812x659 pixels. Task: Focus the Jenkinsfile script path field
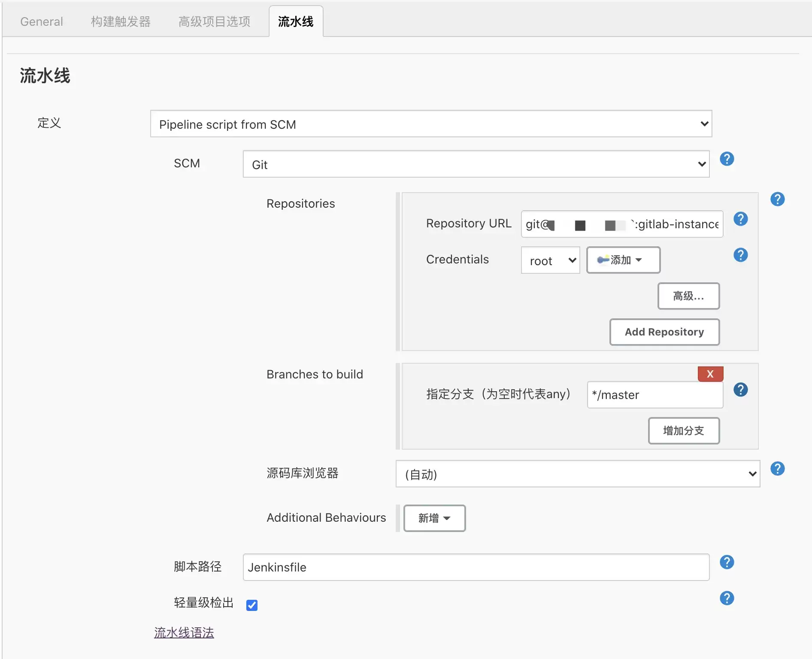coord(476,567)
